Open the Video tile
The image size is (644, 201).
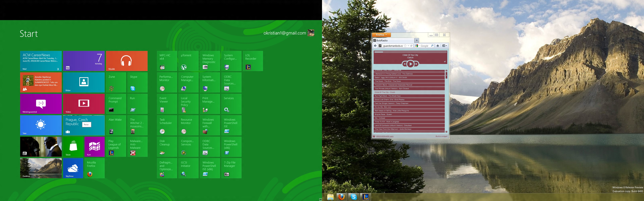[84, 104]
